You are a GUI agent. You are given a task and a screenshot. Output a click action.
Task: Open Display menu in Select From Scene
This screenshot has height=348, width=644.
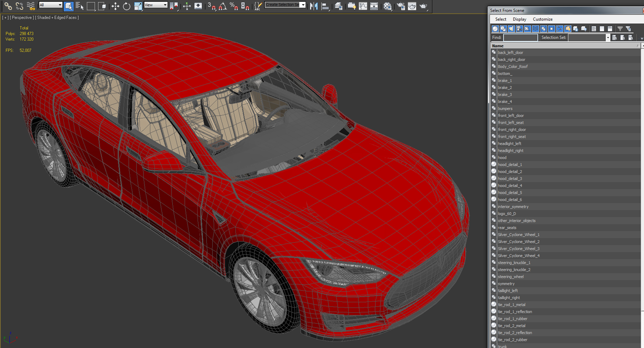[520, 19]
